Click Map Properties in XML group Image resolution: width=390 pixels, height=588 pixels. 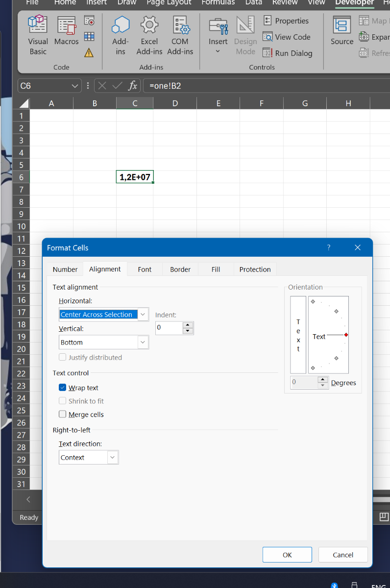375,21
